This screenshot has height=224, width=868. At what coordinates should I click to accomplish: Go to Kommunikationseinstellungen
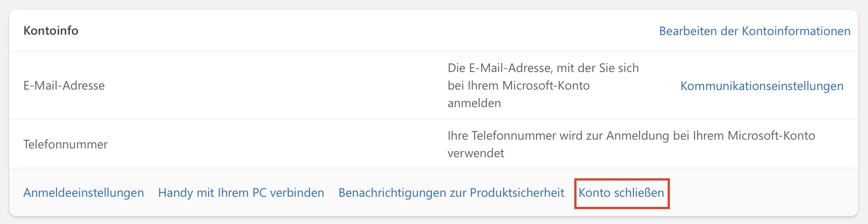point(761,86)
